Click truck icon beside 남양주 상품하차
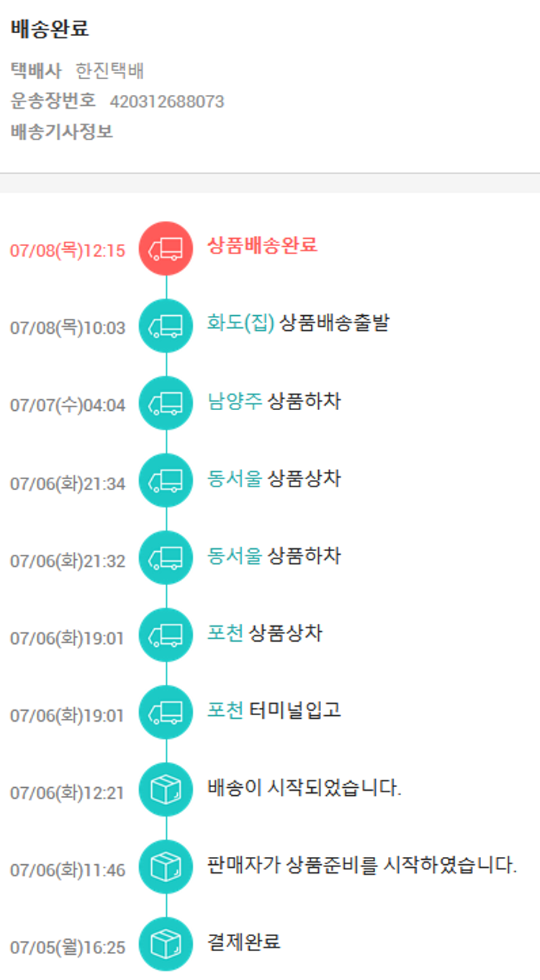Image resolution: width=540 pixels, height=980 pixels. pyautogui.click(x=166, y=404)
